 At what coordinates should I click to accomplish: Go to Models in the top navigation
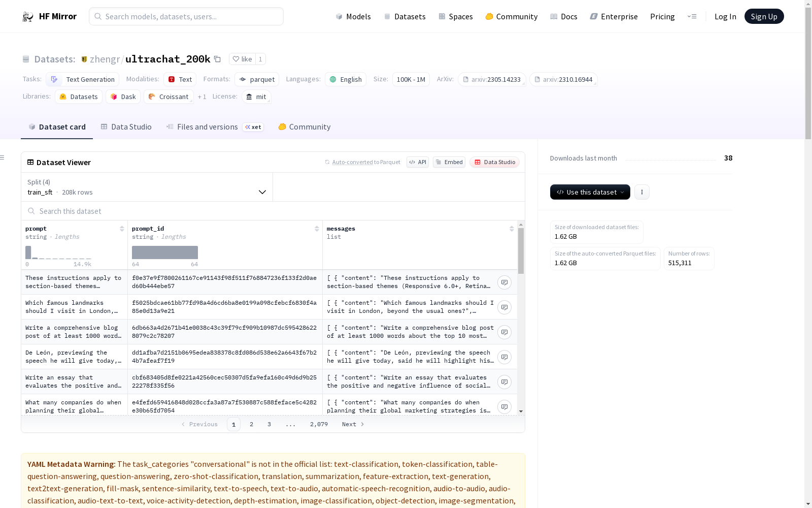coord(353,17)
